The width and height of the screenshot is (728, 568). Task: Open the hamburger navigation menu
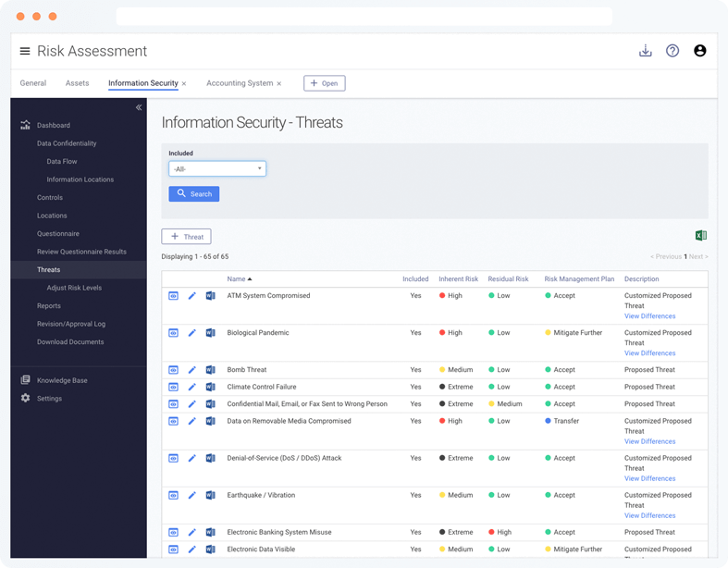pos(25,51)
